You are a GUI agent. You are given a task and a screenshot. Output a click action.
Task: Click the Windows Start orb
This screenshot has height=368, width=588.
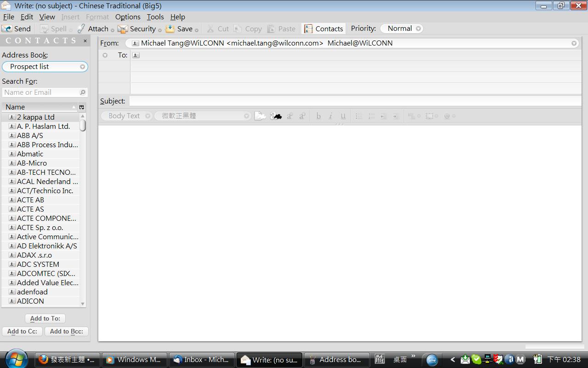point(17,359)
